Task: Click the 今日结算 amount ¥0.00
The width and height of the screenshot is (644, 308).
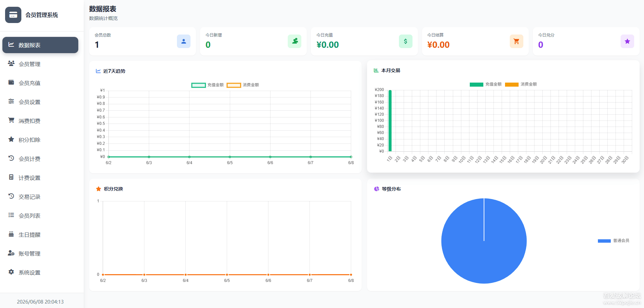Action: 438,45
